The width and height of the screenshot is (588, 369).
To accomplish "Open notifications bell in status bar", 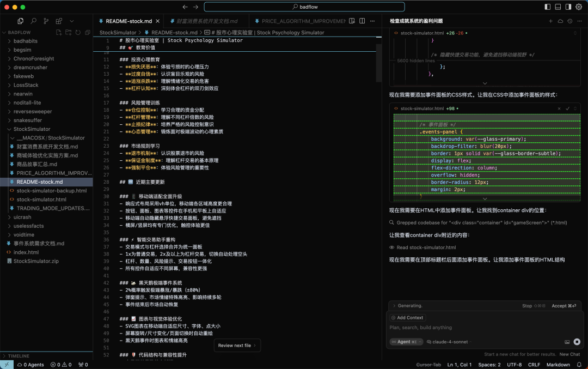I will pos(579,365).
